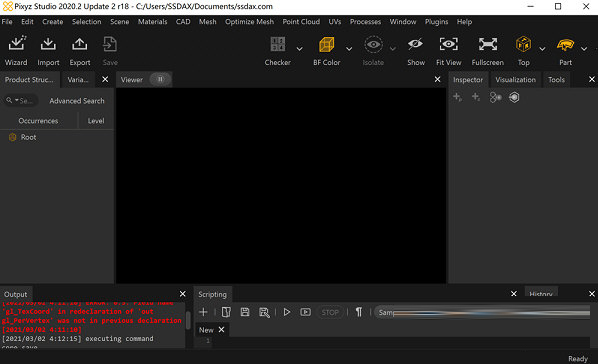This screenshot has width=598, height=364.
Task: Enable the Checker view mode
Action: (x=278, y=44)
